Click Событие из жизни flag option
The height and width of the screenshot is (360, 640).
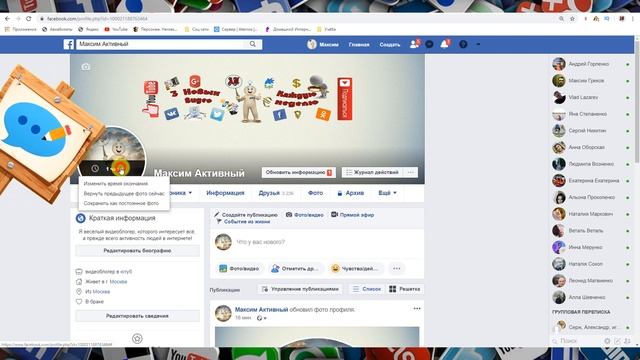point(243,222)
